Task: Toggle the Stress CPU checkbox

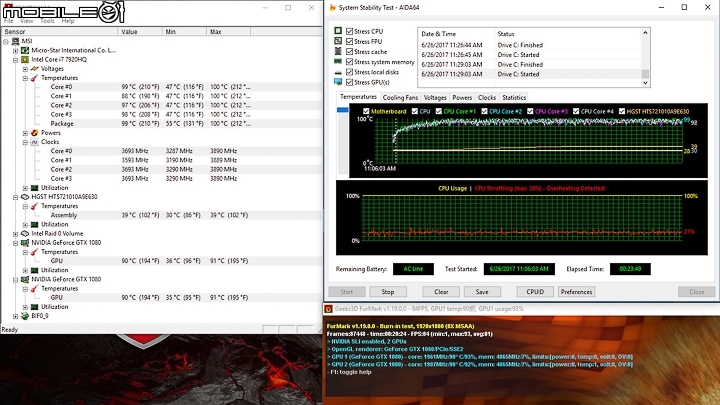Action: [x=349, y=31]
